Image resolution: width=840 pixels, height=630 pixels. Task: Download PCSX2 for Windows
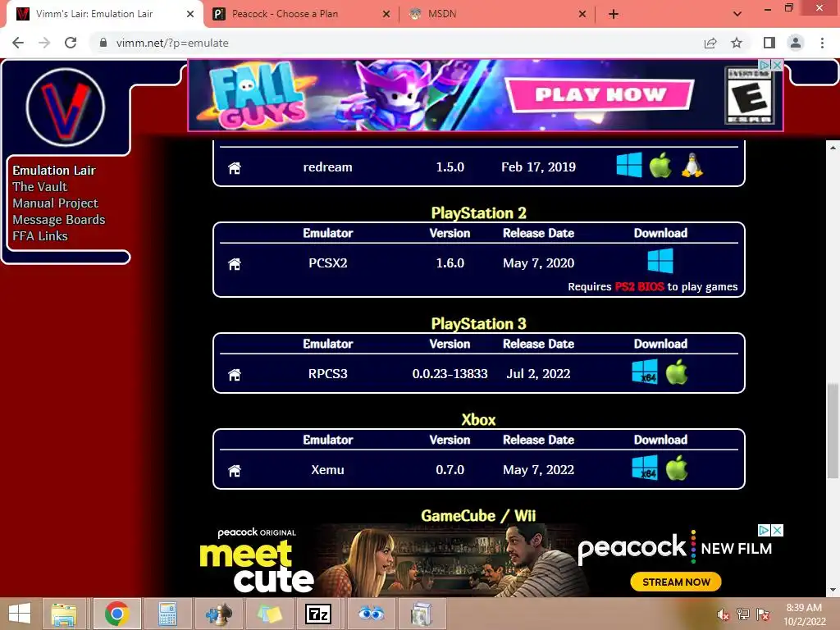tap(660, 261)
